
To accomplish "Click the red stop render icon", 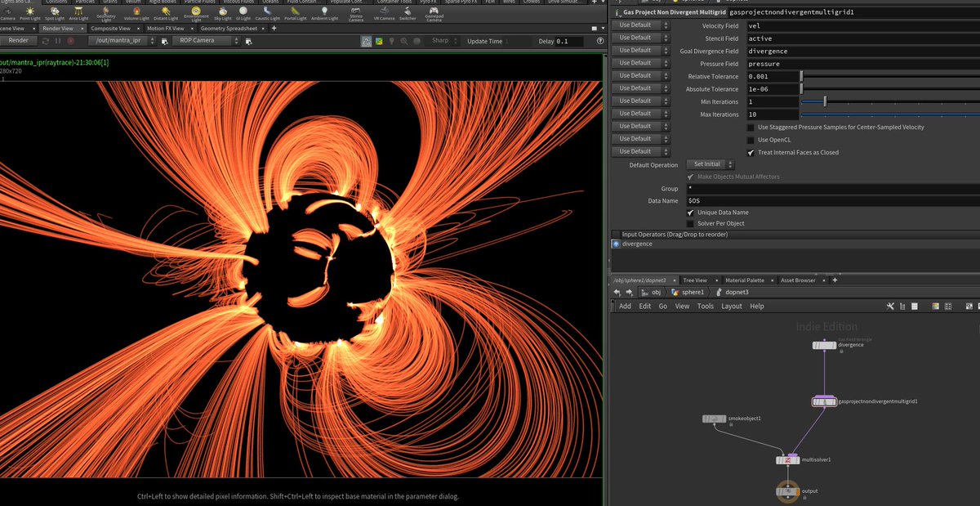I will [71, 40].
